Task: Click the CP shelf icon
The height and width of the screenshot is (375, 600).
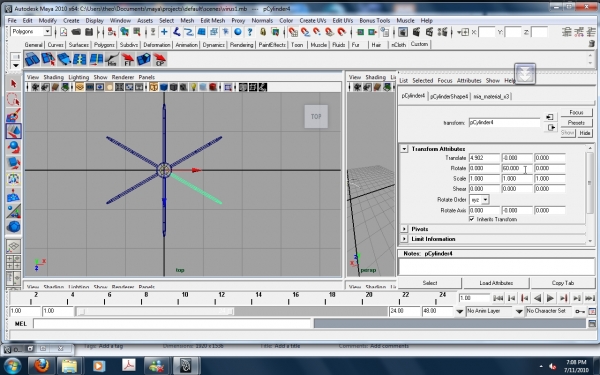Action: [x=160, y=59]
